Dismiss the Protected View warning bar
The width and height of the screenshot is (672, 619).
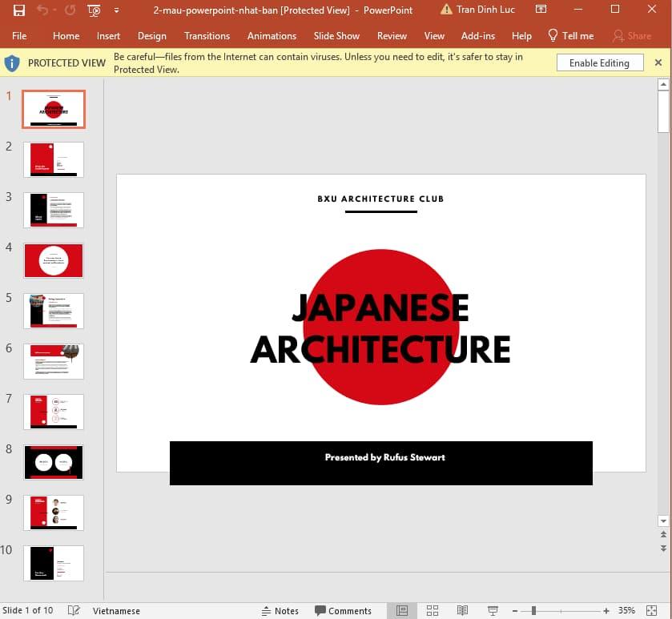coord(659,62)
